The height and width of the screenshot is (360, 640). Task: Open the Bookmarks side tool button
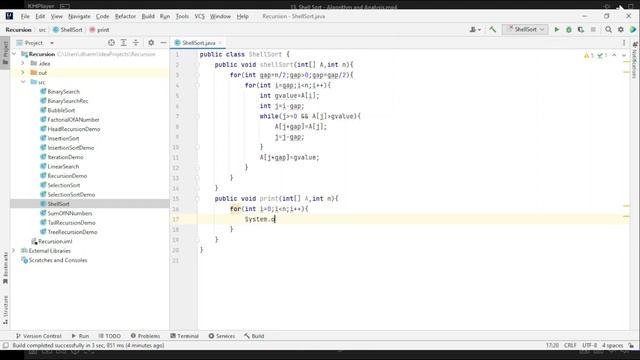(x=5, y=267)
